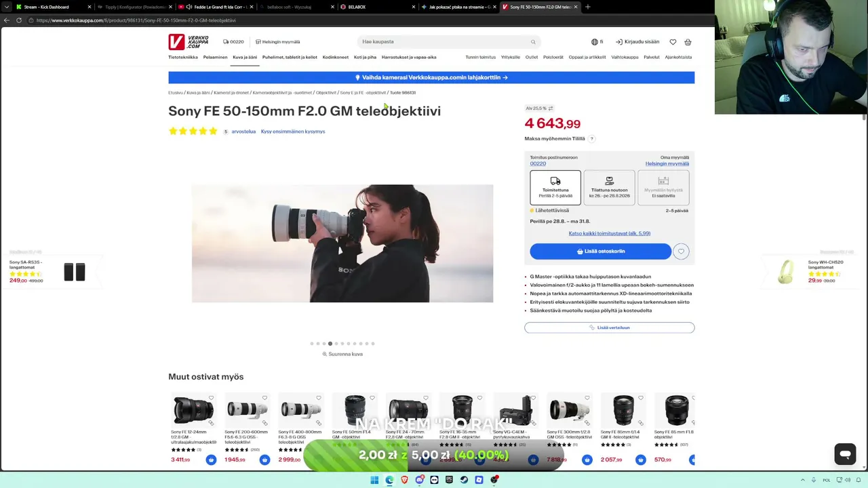Add Sony FE 300mm f/2.8 to cart
The image size is (868, 488).
[x=587, y=460]
